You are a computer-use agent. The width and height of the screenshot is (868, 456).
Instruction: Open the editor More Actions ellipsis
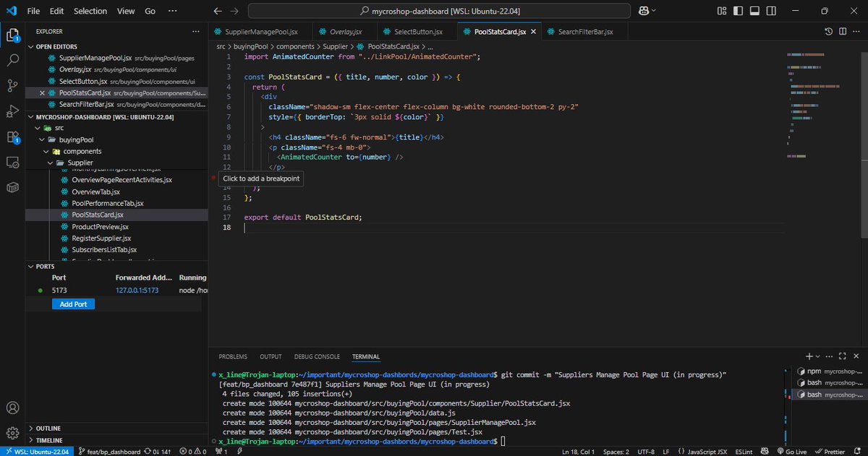click(x=857, y=32)
